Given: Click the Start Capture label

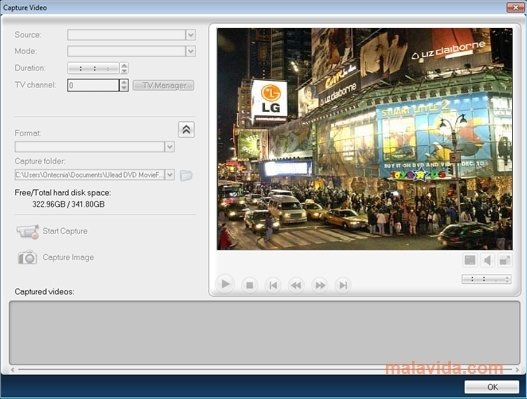Looking at the screenshot, I should pos(65,231).
